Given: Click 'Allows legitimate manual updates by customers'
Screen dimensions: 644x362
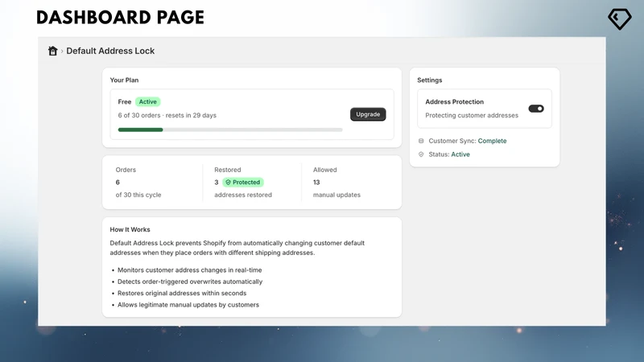Looking at the screenshot, I should coord(188,305).
